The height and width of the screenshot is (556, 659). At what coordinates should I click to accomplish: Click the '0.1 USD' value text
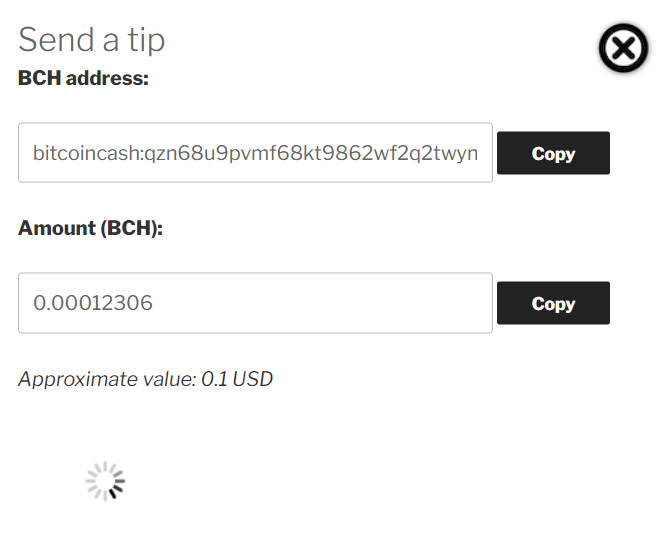[237, 379]
